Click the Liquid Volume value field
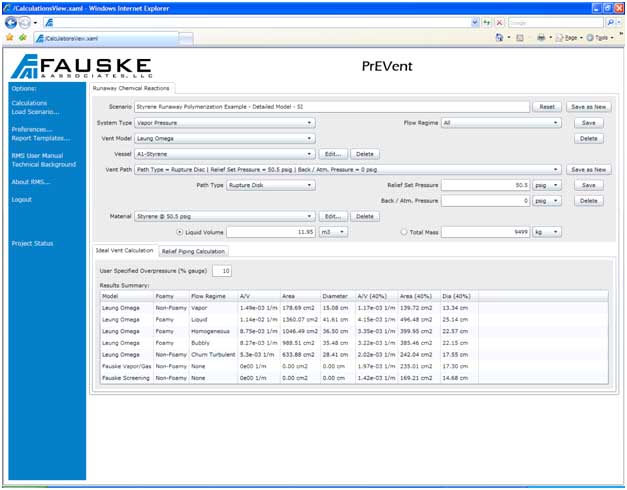The width and height of the screenshot is (627, 490). click(271, 232)
